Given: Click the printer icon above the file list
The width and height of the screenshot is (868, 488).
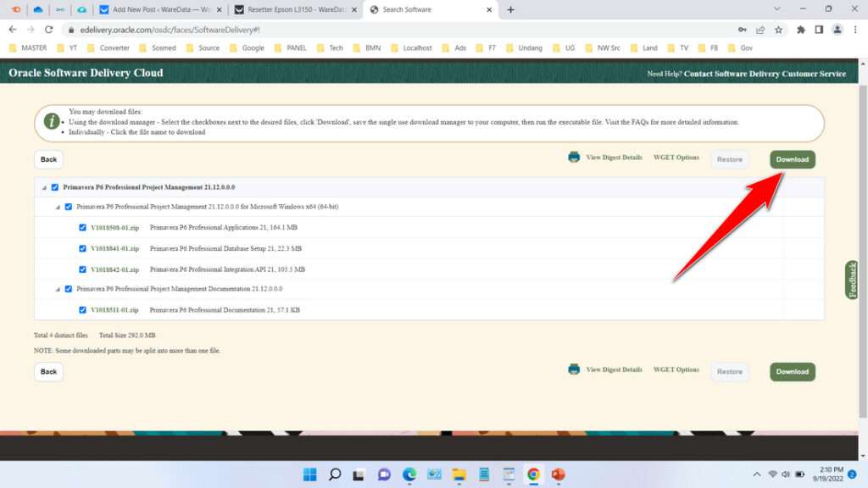Looking at the screenshot, I should [574, 157].
